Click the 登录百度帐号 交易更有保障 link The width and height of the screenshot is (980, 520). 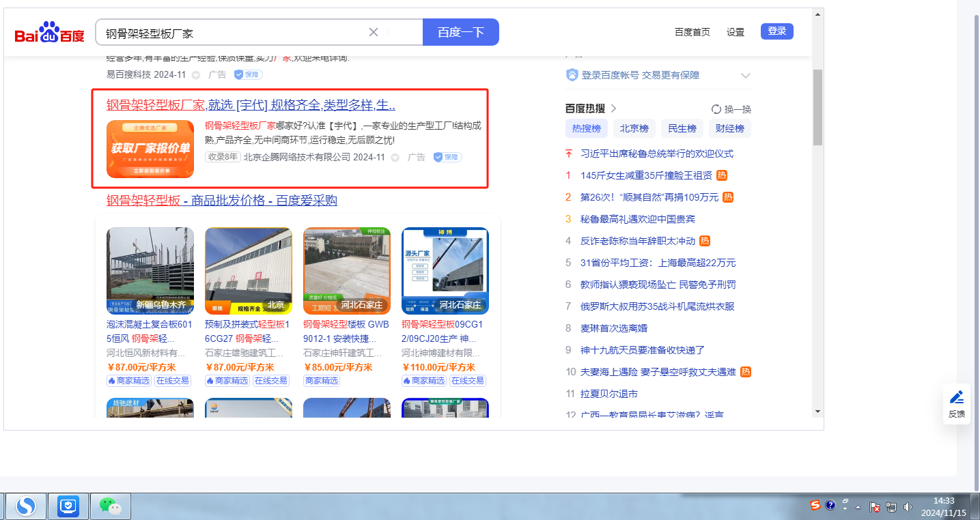[640, 75]
